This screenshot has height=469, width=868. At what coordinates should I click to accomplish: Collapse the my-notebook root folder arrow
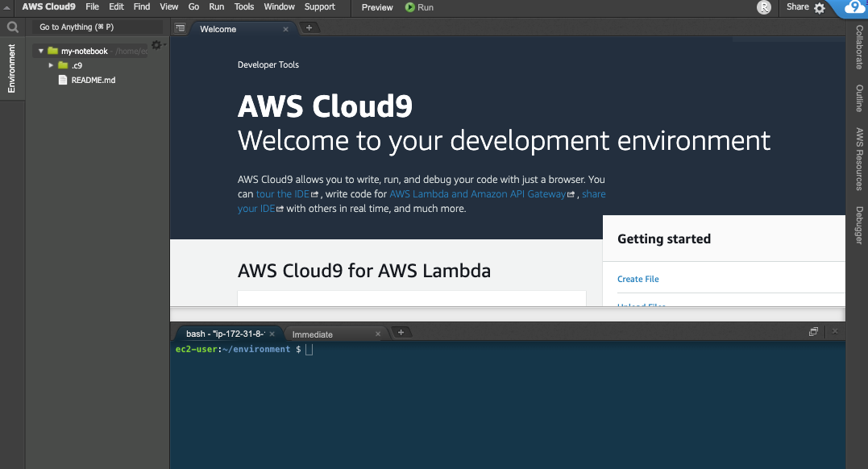pos(40,51)
